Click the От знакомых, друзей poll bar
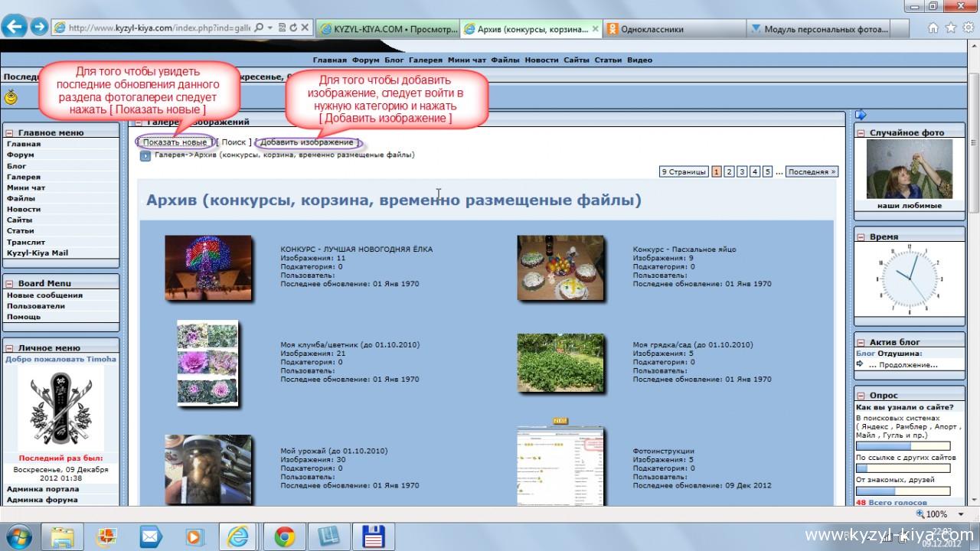The height and width of the screenshot is (551, 980). pyautogui.click(x=903, y=491)
